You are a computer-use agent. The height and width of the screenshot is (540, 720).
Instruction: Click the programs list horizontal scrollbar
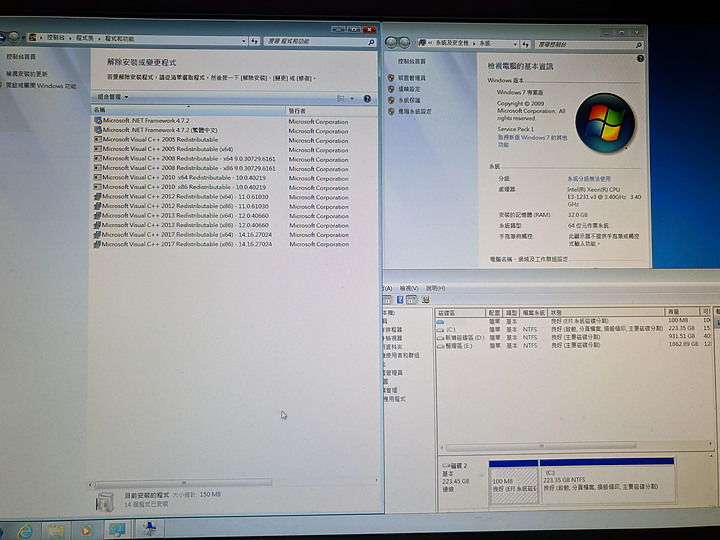point(184,483)
